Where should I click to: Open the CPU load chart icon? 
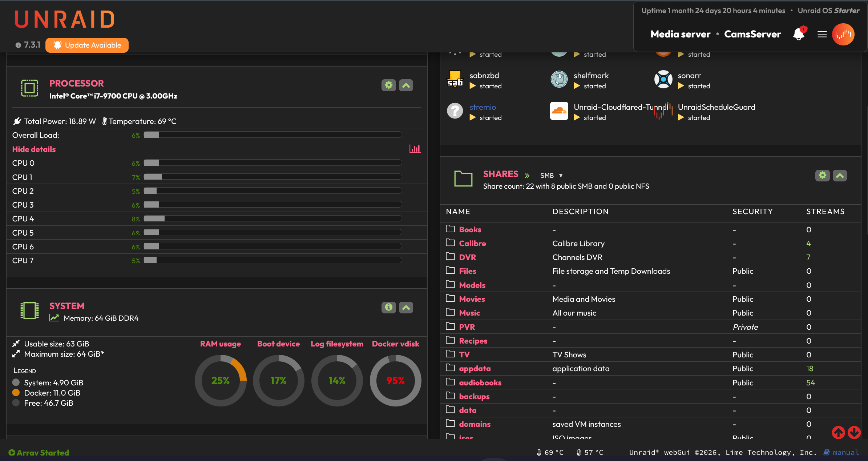415,149
